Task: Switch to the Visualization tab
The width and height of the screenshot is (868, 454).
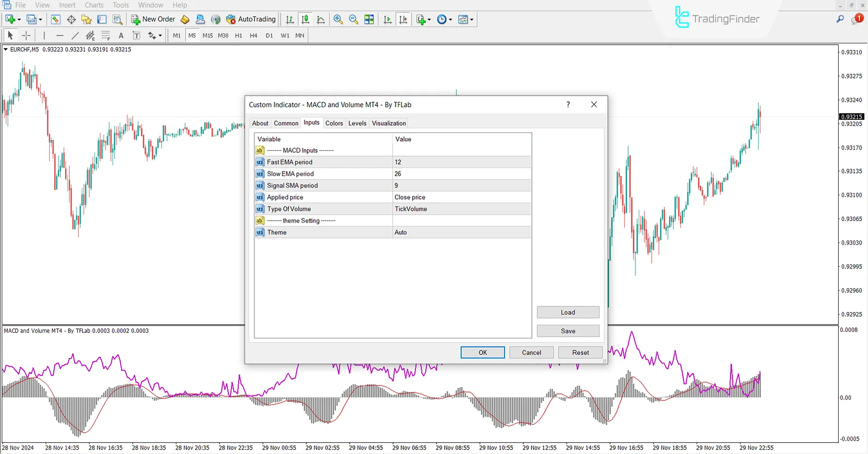Action: click(x=389, y=123)
